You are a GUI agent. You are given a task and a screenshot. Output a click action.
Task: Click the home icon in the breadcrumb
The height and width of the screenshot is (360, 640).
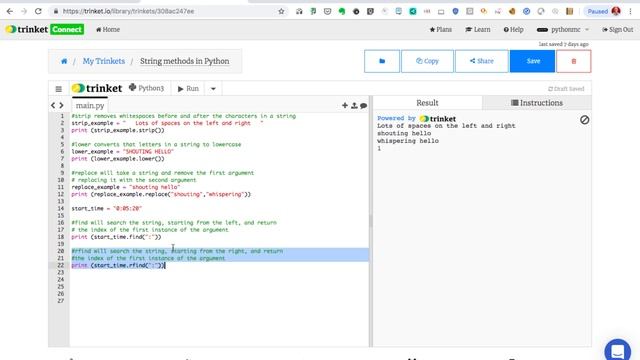64,61
